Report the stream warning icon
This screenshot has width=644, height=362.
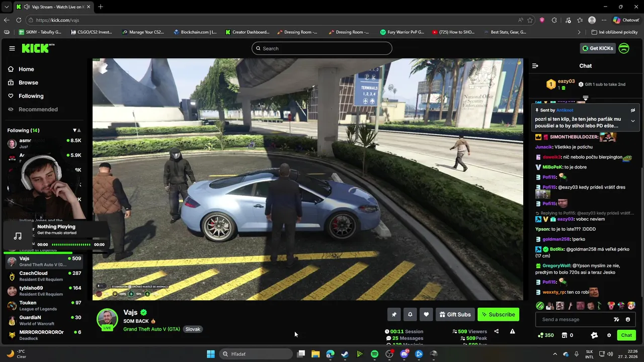512,331
